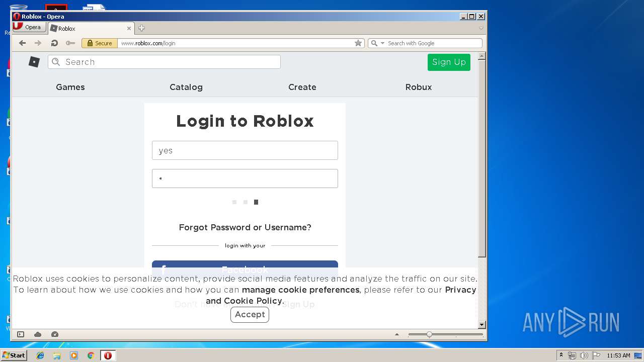Viewport: 644px width, 362px height.
Task: Click the magnifier in Roblox search
Action: click(x=56, y=62)
